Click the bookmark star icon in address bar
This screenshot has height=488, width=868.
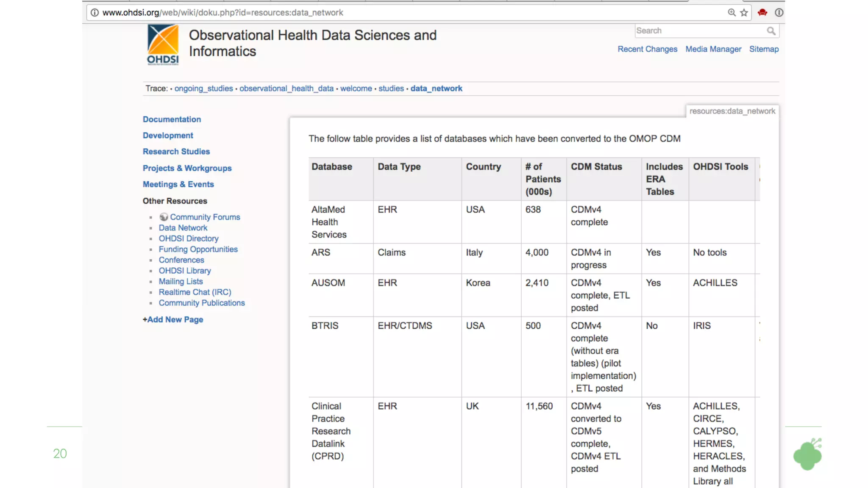coord(744,13)
